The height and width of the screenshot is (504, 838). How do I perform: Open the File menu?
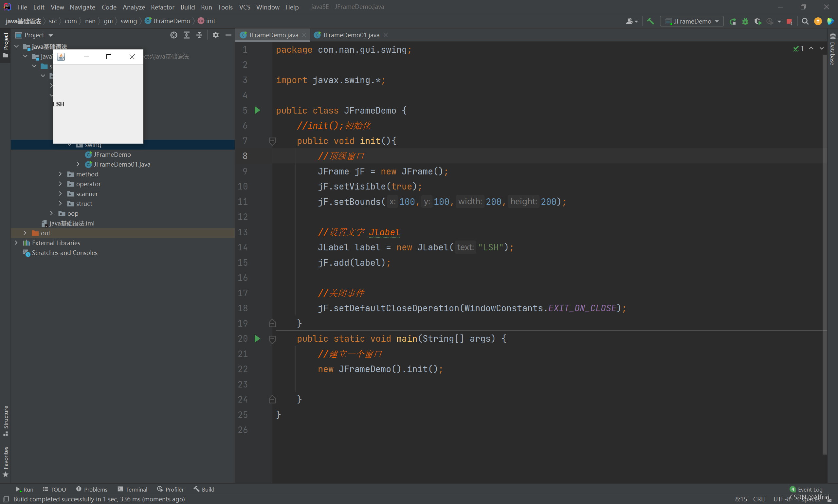tap(22, 7)
